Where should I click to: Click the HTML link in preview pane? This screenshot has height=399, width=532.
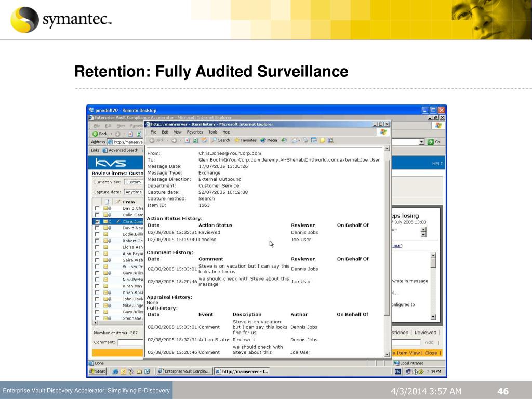coord(397,246)
